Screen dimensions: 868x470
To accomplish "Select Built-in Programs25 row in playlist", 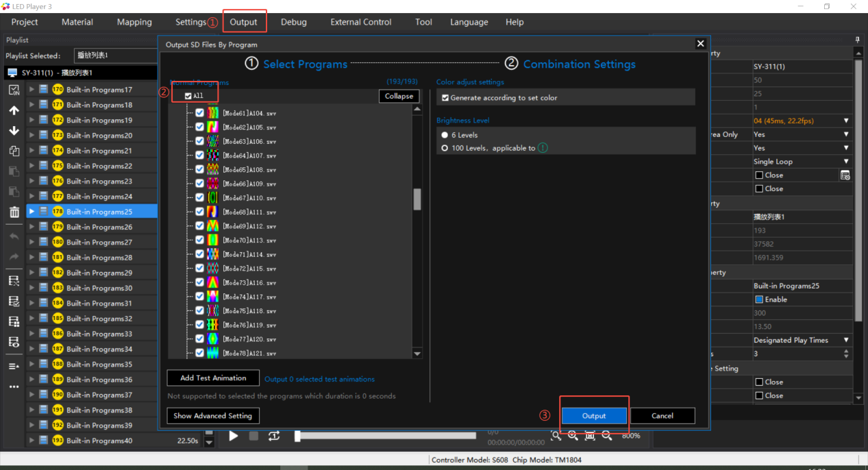I will [x=92, y=212].
